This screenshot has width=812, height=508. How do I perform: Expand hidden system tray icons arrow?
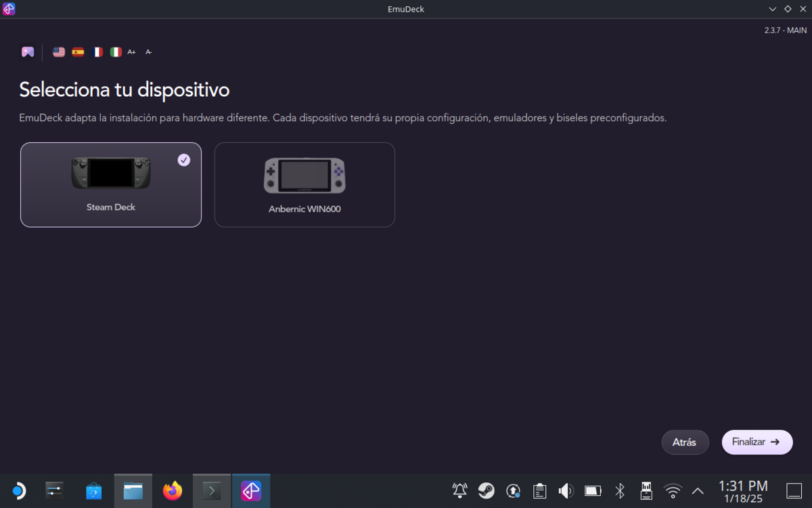[x=698, y=490]
